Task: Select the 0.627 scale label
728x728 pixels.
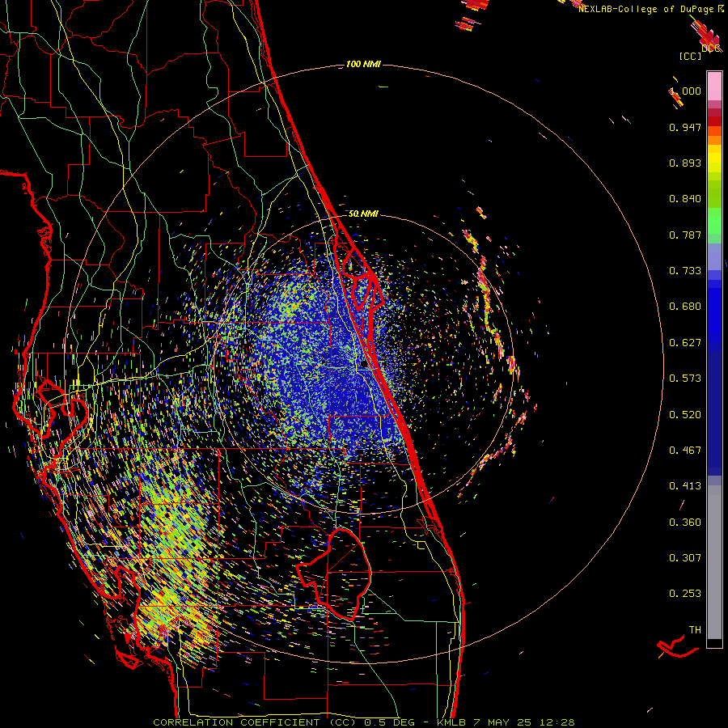Action: 685,343
